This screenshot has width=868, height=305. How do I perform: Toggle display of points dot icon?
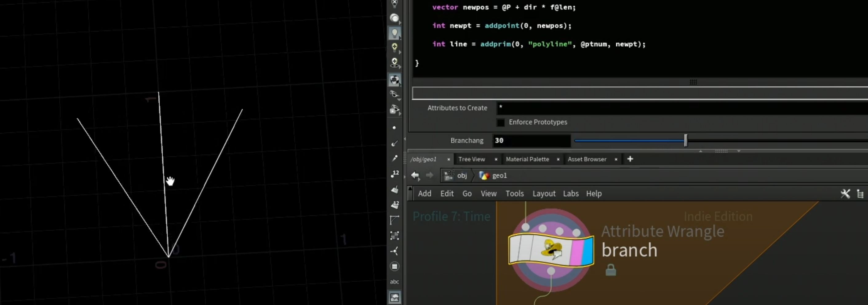point(394,127)
